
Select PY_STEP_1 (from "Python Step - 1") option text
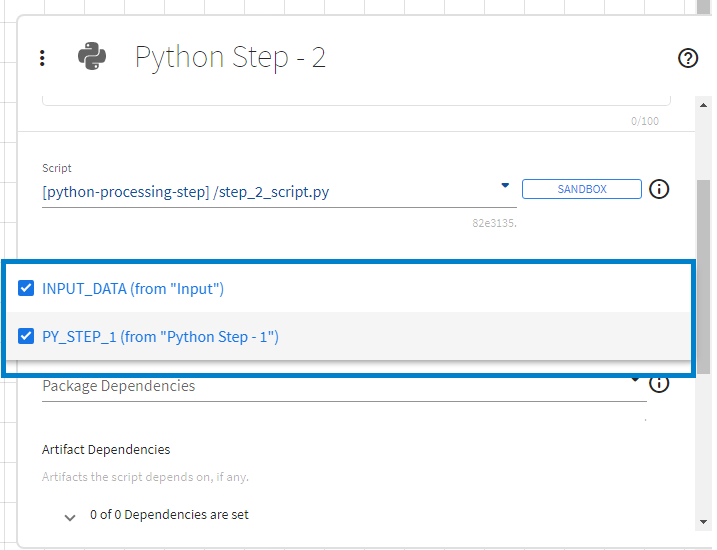160,337
